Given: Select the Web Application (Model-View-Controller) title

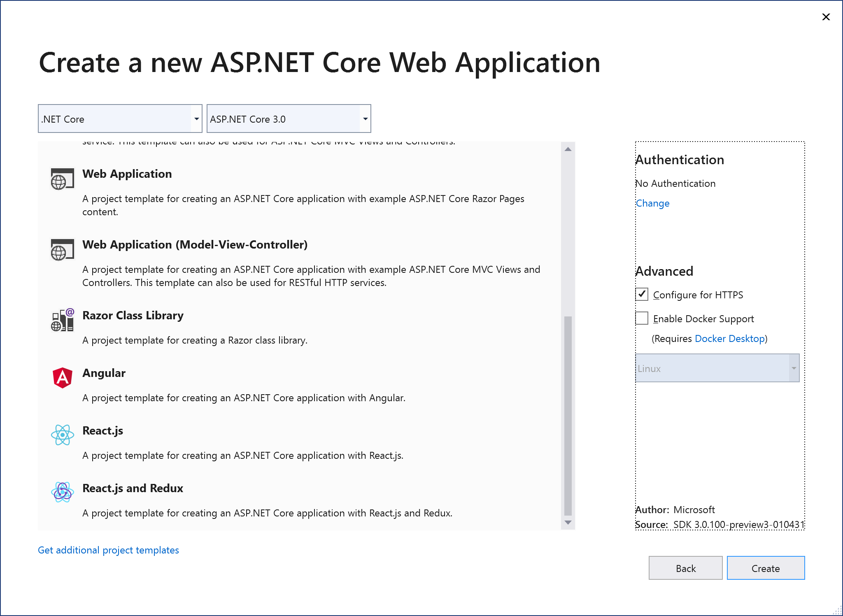Looking at the screenshot, I should pos(195,244).
